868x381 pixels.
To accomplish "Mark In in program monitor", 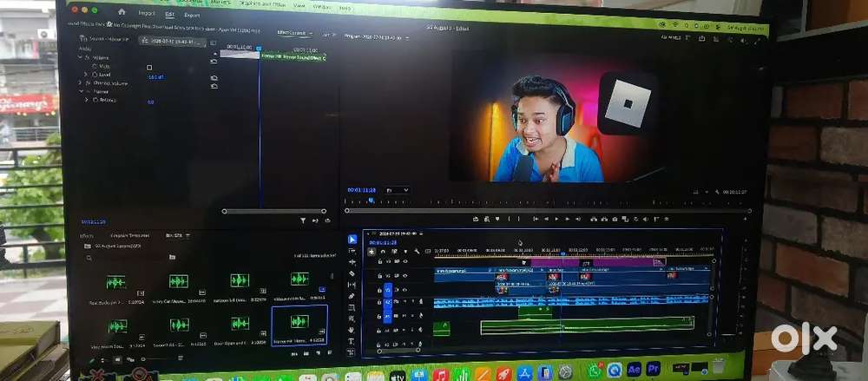I will pos(510,220).
